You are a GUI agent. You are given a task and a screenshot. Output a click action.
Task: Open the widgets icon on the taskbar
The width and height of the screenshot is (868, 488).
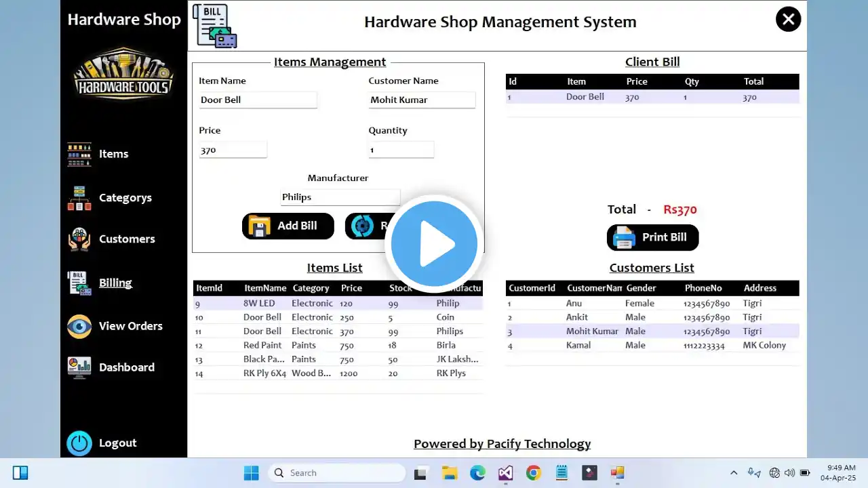[20, 472]
